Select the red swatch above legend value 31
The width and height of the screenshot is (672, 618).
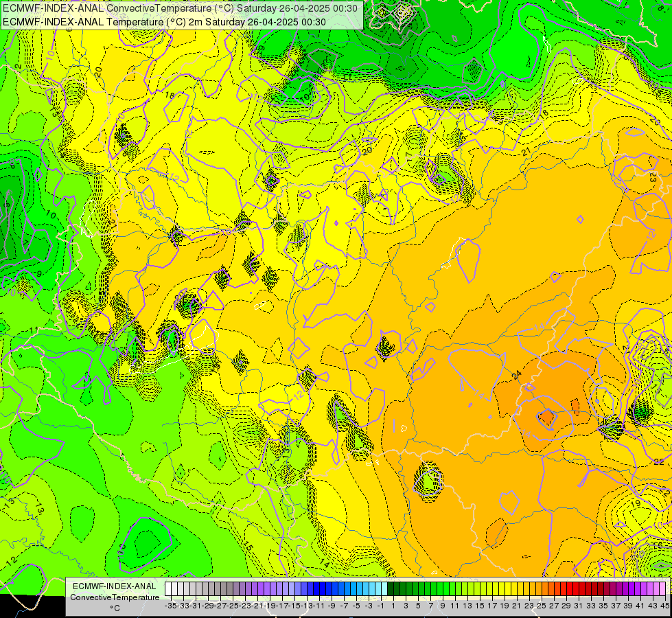[x=576, y=588]
